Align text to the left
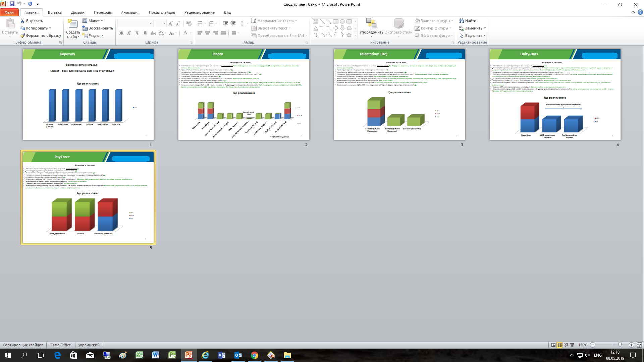Image resolution: width=644 pixels, height=362 pixels. [x=200, y=33]
